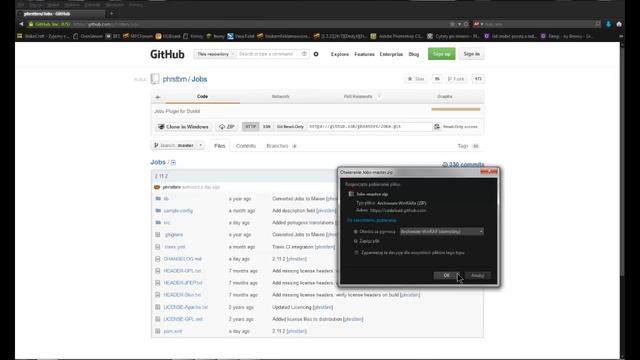Screen dimensions: 640x360
Task: Click the author avatar next to phrstbm commit
Action: tap(157, 187)
